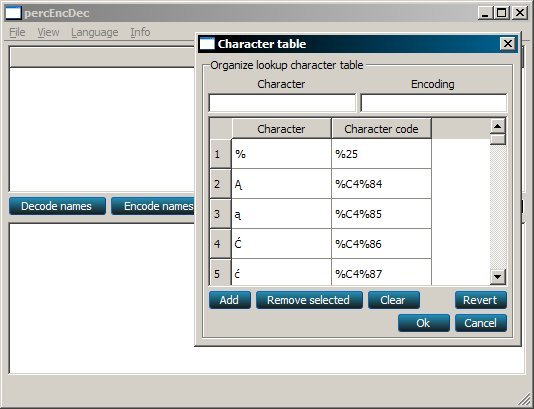Focus the Character input field

tap(282, 103)
